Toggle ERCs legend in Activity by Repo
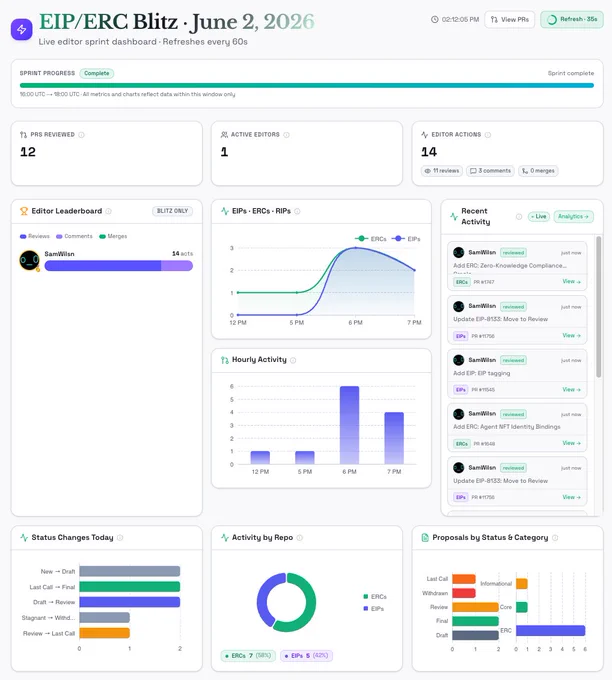 [375, 597]
